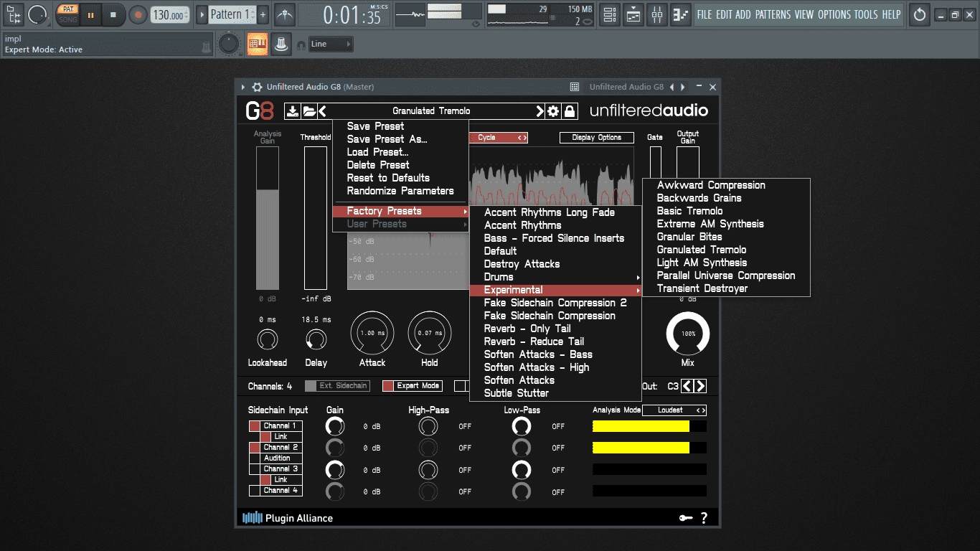The height and width of the screenshot is (551, 980).
Task: Click the stamp icon beside Line dropdown
Action: point(281,44)
